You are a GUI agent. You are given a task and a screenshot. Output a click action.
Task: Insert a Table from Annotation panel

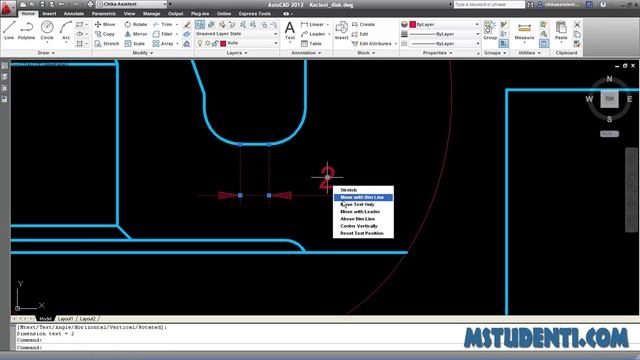tap(311, 43)
